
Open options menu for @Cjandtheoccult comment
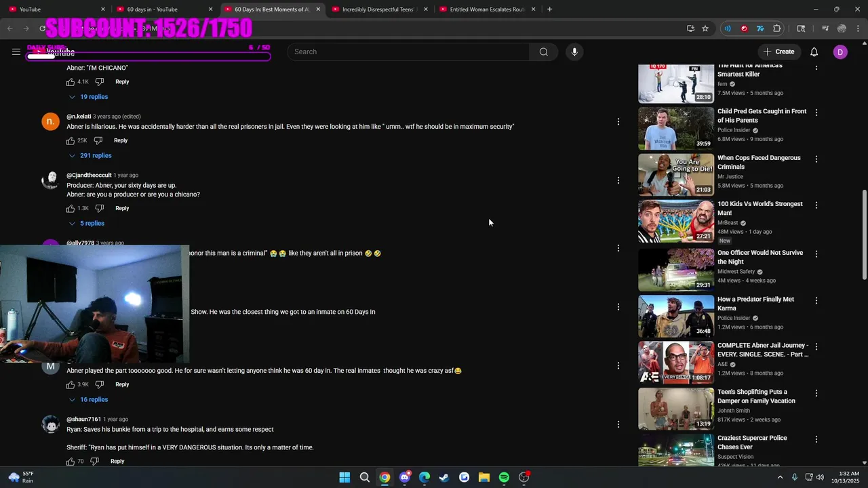618,180
